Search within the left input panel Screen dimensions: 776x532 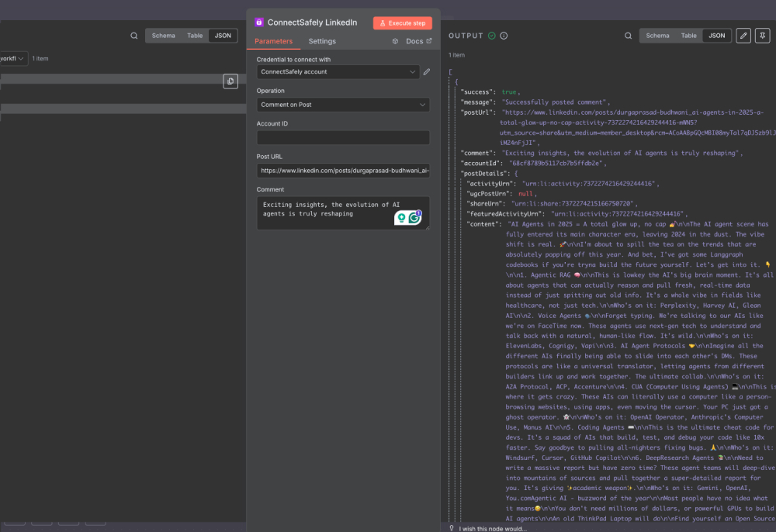point(132,35)
